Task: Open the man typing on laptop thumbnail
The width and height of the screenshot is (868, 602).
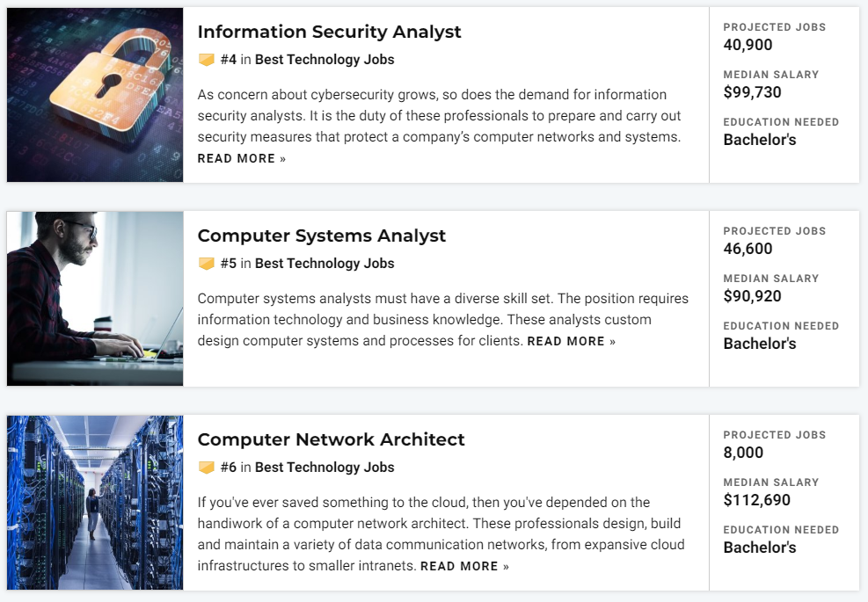Action: click(95, 299)
